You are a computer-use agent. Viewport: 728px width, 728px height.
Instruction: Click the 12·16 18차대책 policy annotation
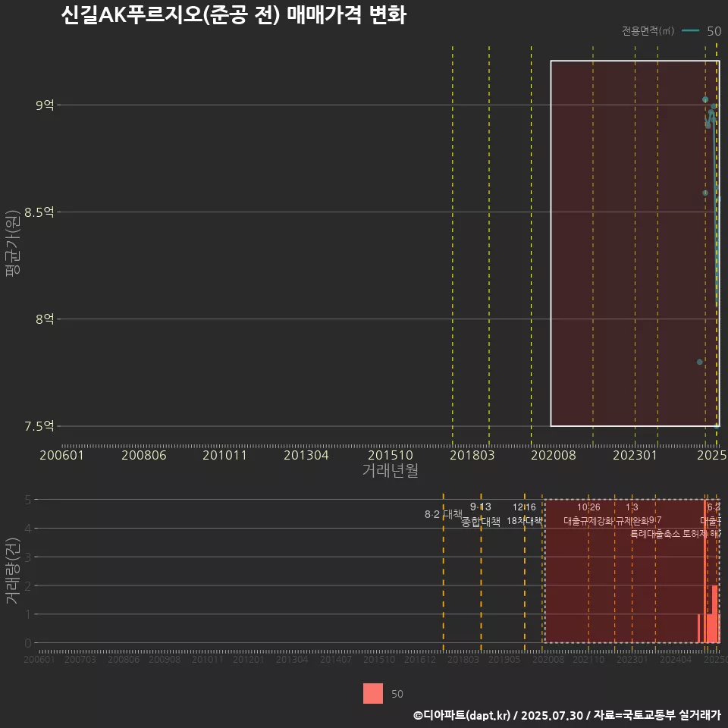(524, 514)
